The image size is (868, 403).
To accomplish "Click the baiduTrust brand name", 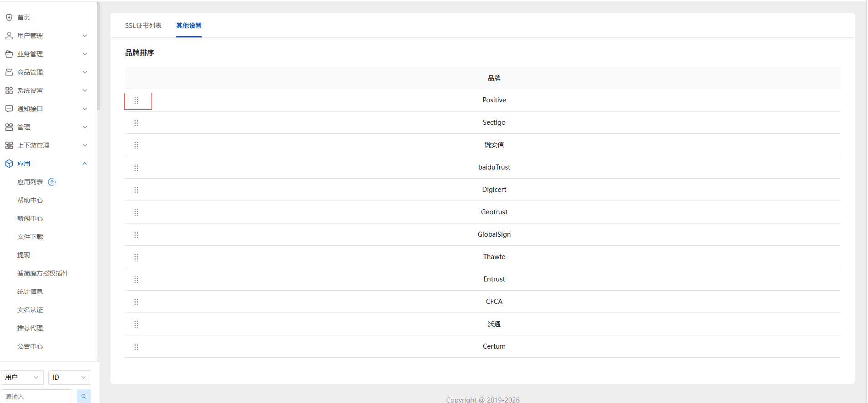I will coord(494,167).
